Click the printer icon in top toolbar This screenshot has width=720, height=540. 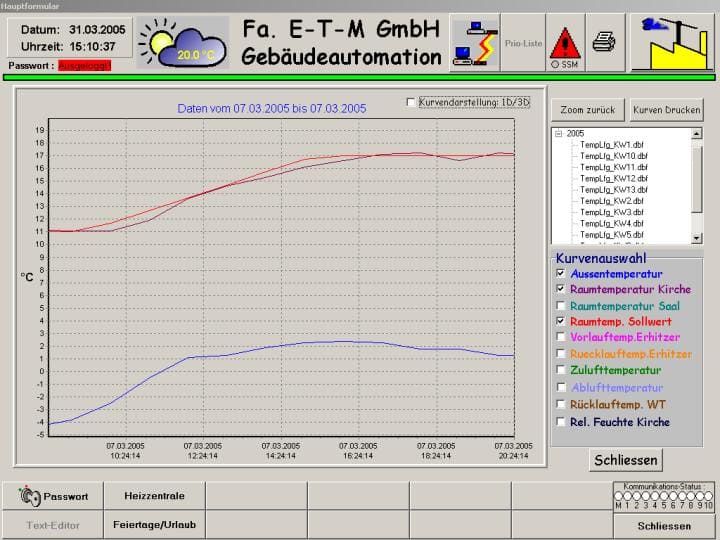(x=603, y=42)
